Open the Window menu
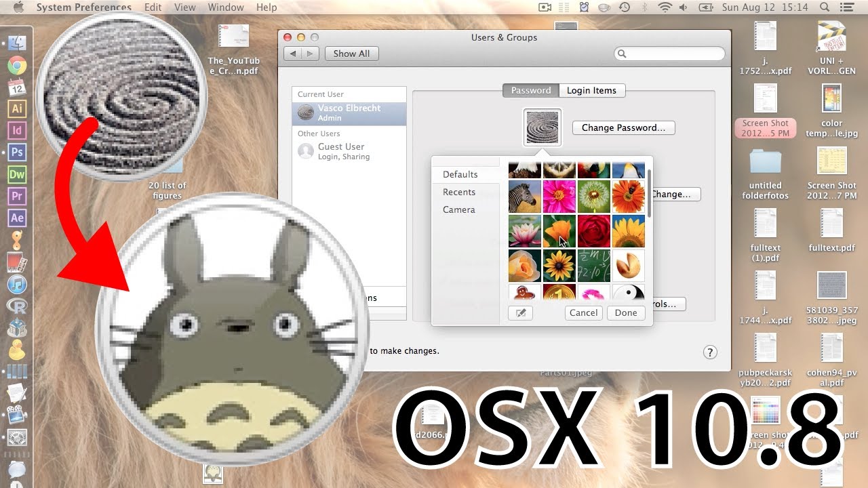This screenshot has height=488, width=868. (x=226, y=7)
